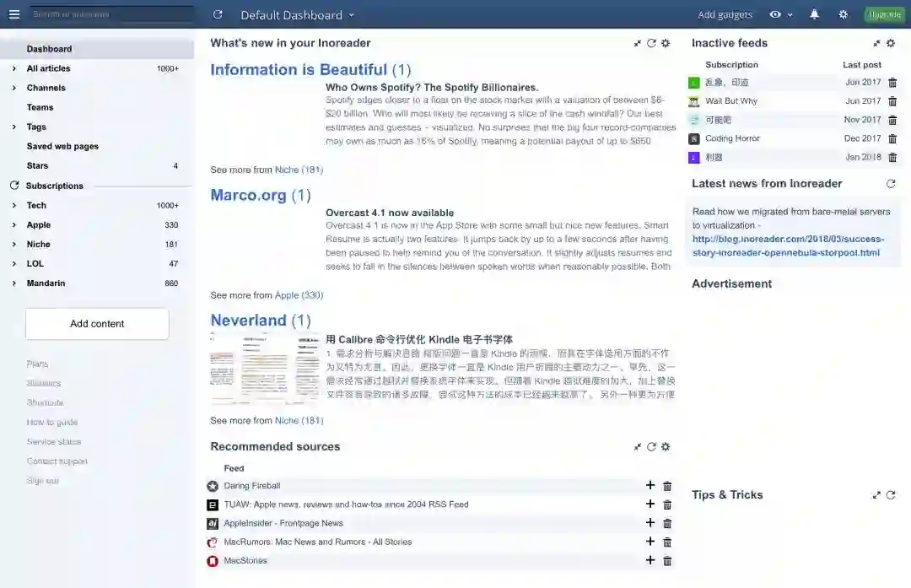The image size is (911, 588).
Task: Delete the first inactive feed dated Jun 2017
Action: [892, 83]
